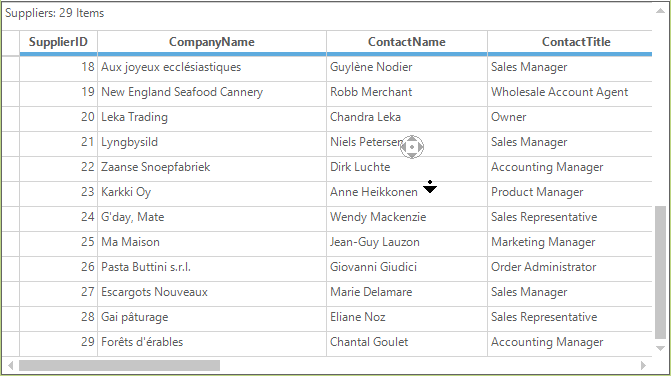
Task: Click the vertical scrollbar up arrow
Action: pyautogui.click(x=660, y=11)
